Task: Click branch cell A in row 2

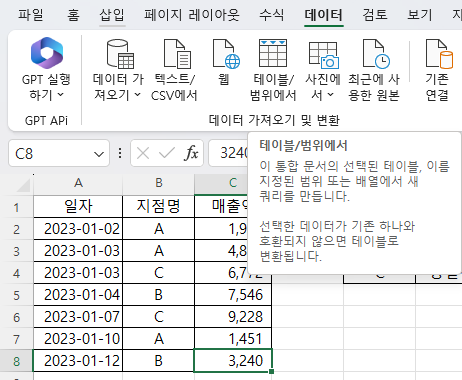Action: tap(159, 229)
